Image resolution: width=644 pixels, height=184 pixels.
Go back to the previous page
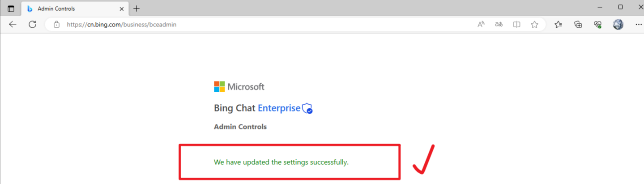coord(13,25)
